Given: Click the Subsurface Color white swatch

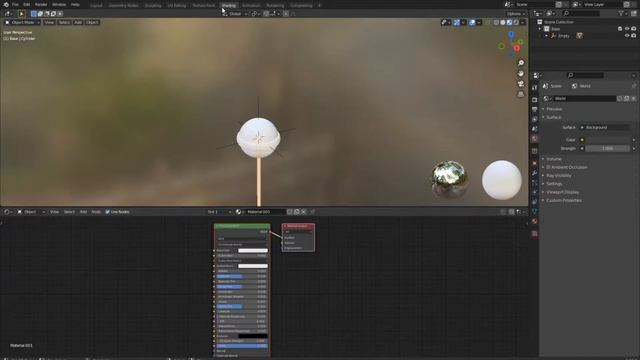Looking at the screenshot, I should 253,266.
